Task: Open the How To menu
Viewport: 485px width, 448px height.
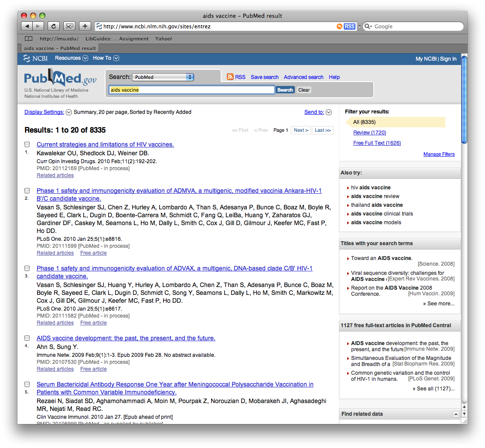Action: [106, 58]
